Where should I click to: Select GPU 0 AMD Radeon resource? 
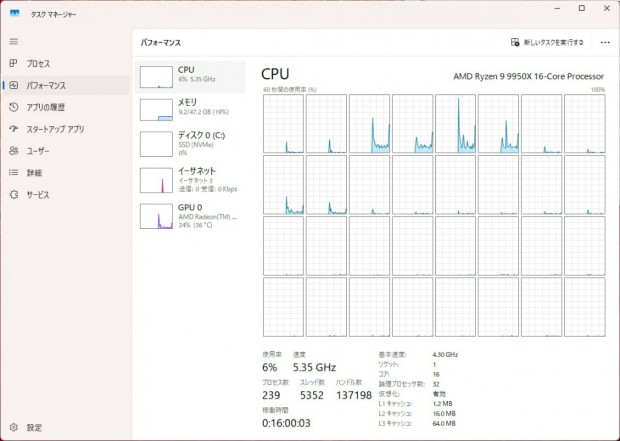tap(191, 214)
